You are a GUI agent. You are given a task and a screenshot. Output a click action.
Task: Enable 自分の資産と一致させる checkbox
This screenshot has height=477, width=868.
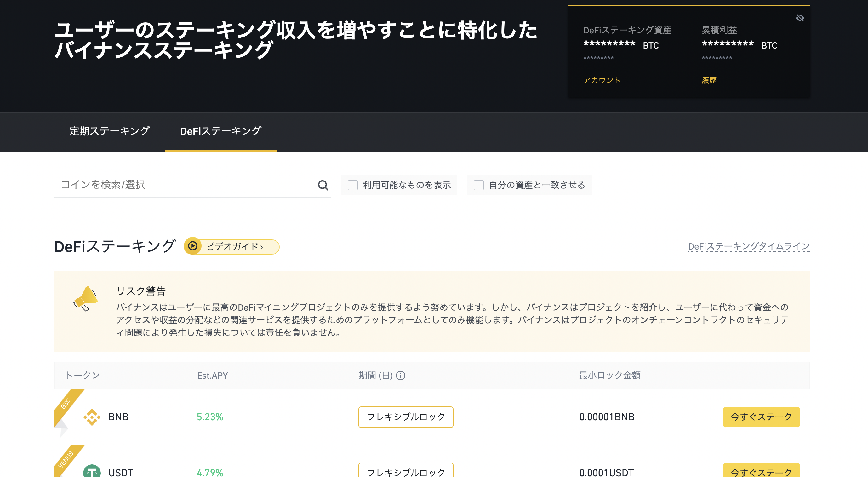coord(478,185)
